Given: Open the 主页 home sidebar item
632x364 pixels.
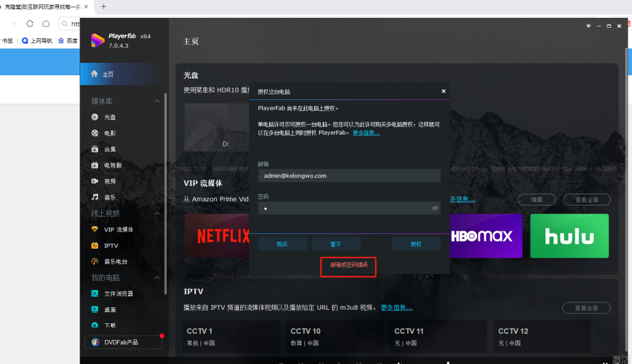Looking at the screenshot, I should point(124,74).
